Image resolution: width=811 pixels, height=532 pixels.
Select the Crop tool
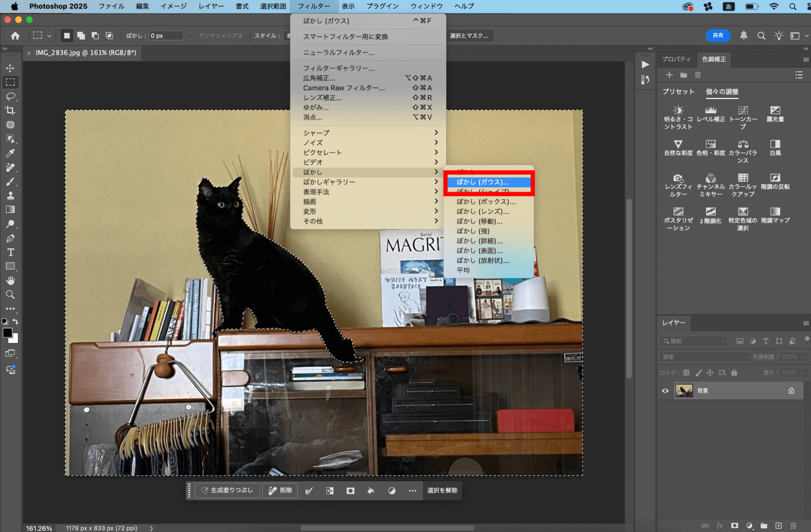(11, 110)
